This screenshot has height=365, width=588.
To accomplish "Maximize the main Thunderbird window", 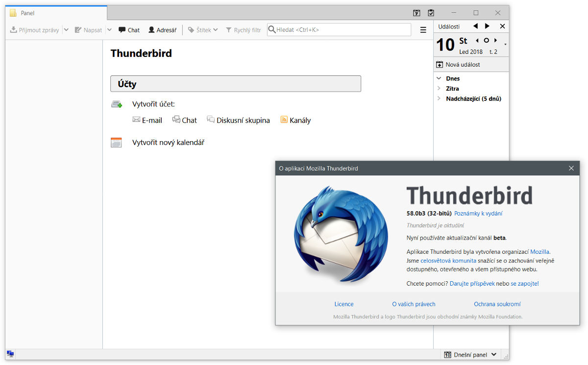I will (476, 13).
